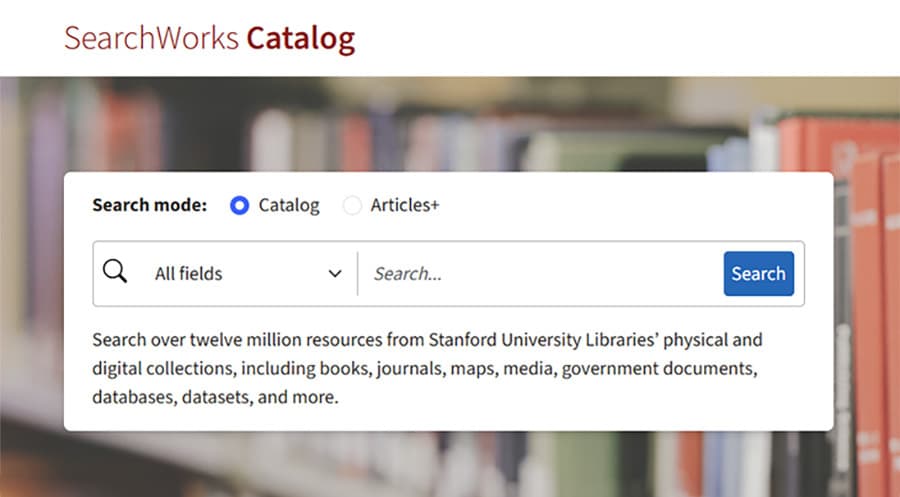Click the Search mode: label

(149, 205)
